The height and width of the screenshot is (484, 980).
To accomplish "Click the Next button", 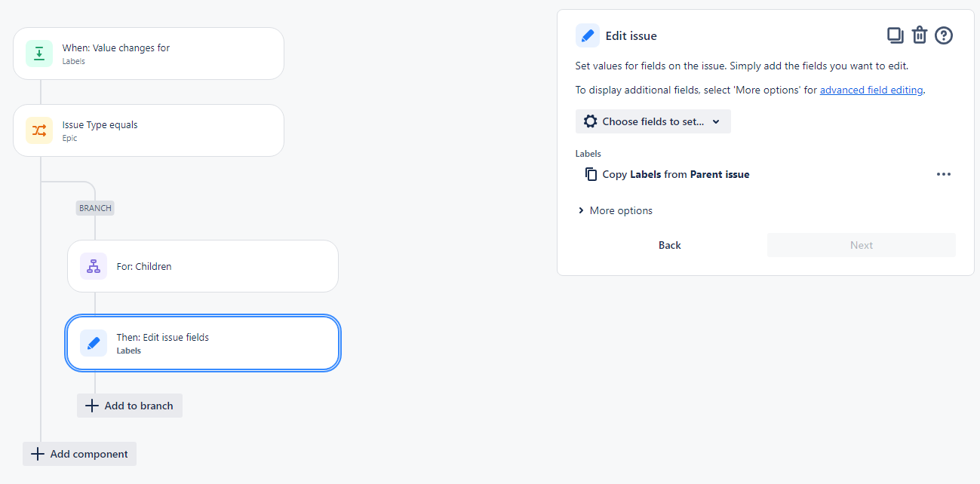I will click(x=861, y=244).
